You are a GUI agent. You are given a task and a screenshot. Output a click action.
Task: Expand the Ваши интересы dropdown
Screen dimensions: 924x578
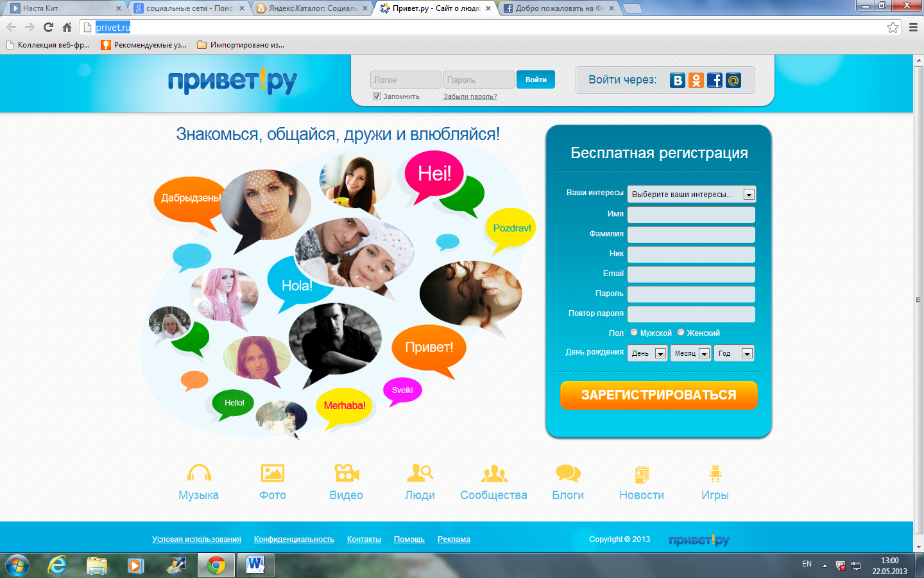pos(692,194)
